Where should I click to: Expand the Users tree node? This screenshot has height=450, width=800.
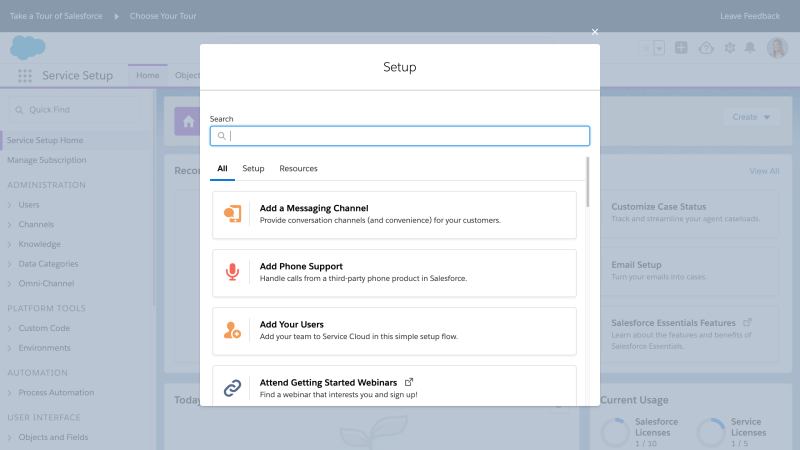(x=9, y=205)
